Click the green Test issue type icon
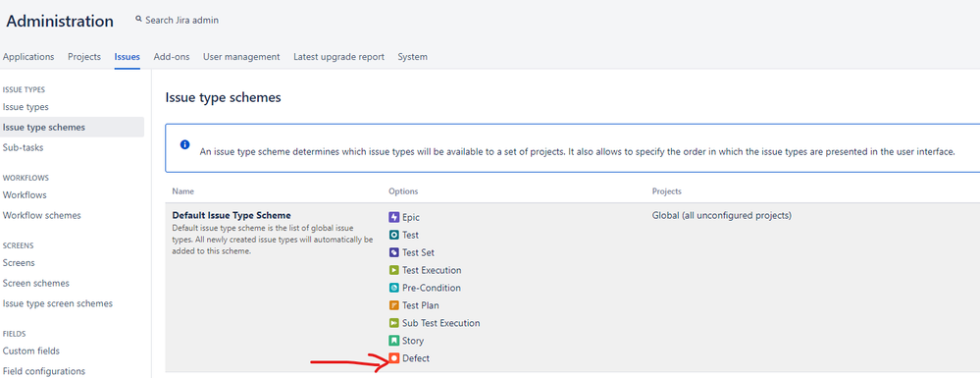Viewport: 980px width, 378px height. 393,235
